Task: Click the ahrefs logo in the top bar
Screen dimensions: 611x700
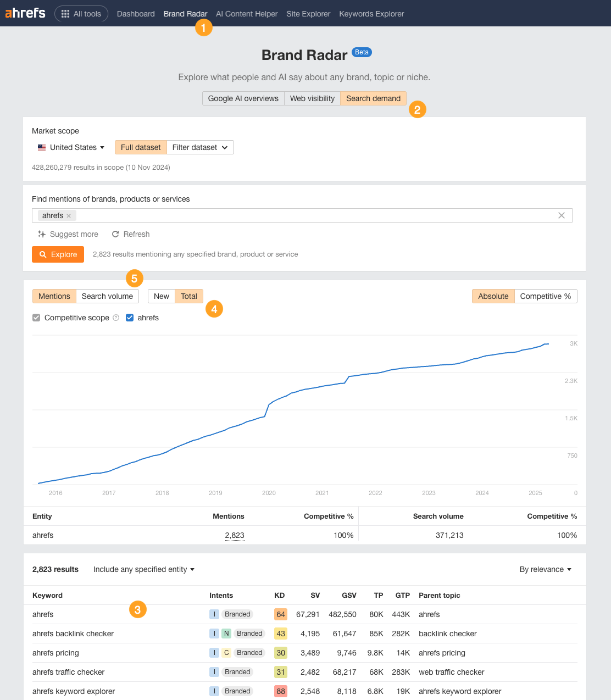Action: (x=25, y=13)
